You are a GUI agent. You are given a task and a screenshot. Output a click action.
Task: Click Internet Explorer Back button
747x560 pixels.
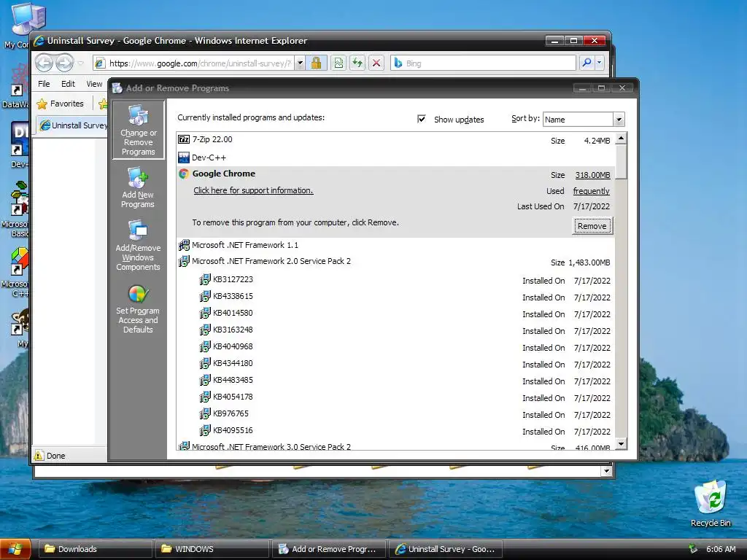click(44, 63)
